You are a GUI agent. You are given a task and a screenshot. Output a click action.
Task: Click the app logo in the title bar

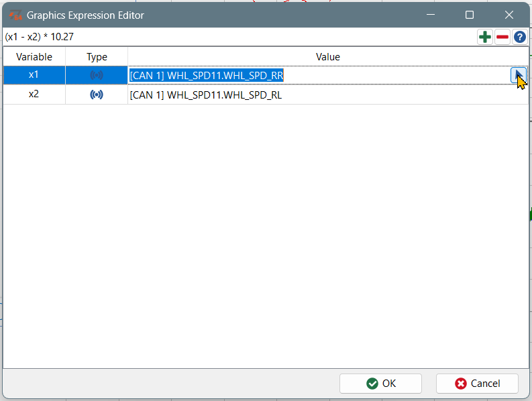pos(15,15)
